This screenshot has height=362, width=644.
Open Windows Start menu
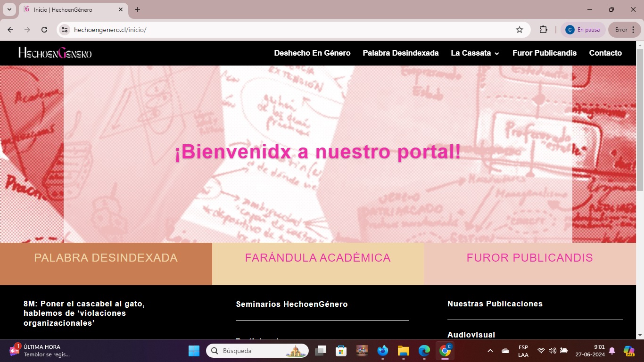194,351
